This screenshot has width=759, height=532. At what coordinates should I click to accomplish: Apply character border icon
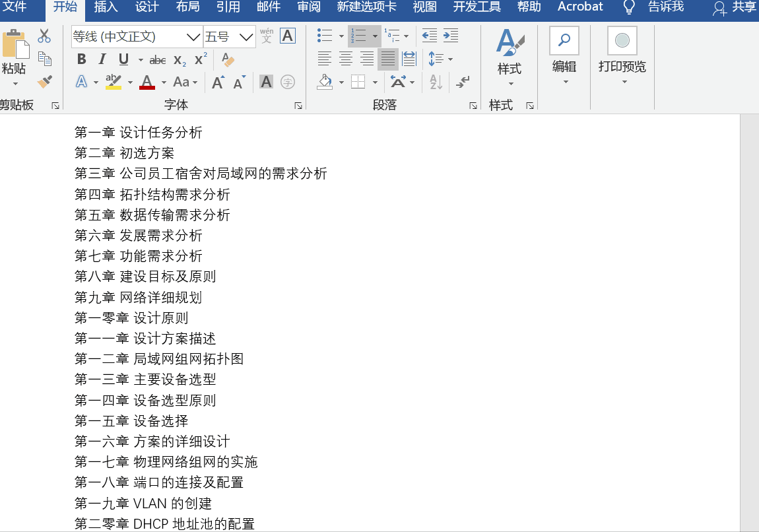(288, 36)
